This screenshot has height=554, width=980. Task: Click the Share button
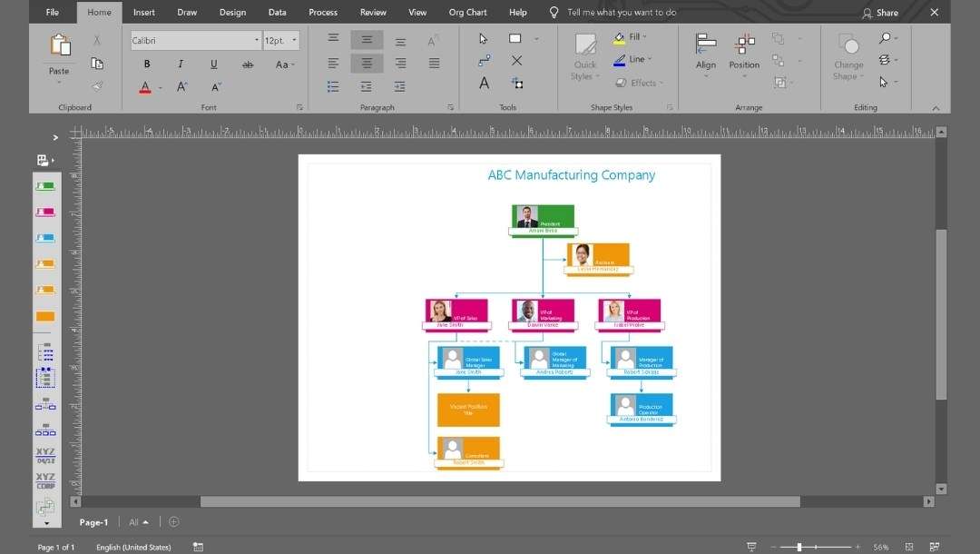click(x=878, y=12)
